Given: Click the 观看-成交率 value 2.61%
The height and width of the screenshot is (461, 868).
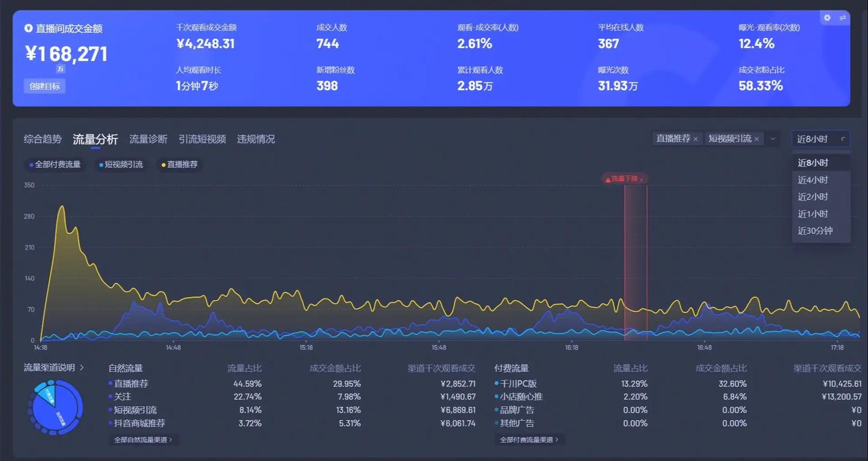Looking at the screenshot, I should (474, 44).
